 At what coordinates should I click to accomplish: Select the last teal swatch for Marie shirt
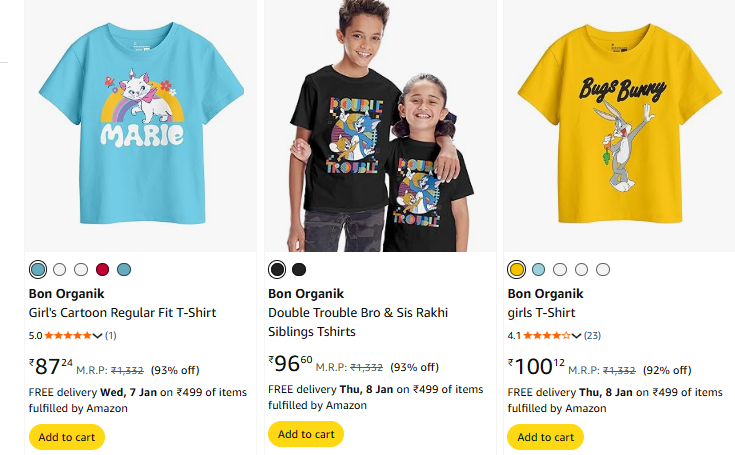click(124, 269)
